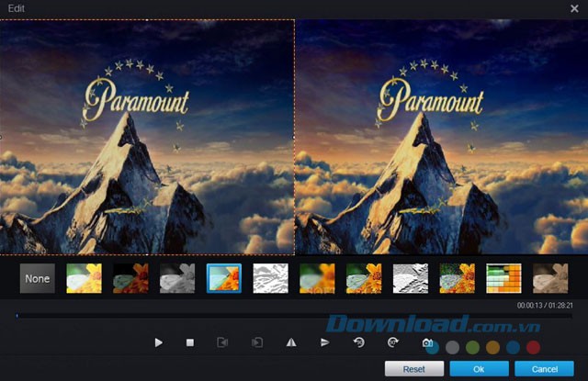This screenshot has width=588, height=381.
Task: Take a snapshot with the camera icon
Action: tap(427, 342)
